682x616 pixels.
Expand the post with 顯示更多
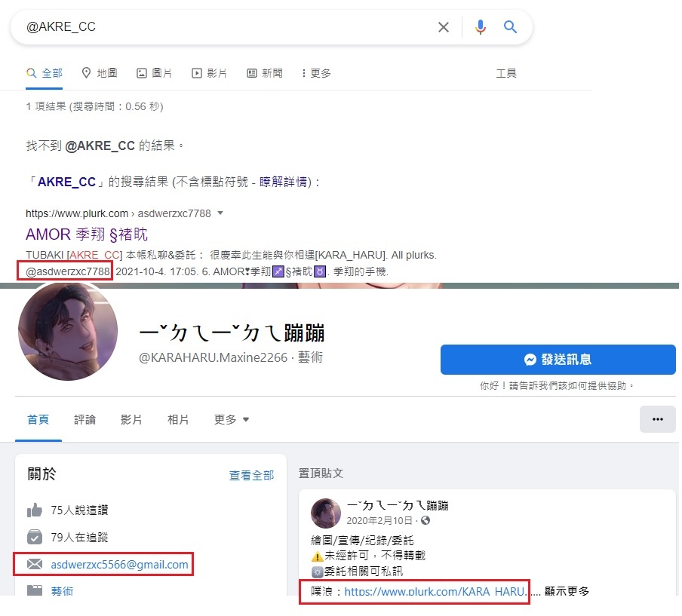567,591
